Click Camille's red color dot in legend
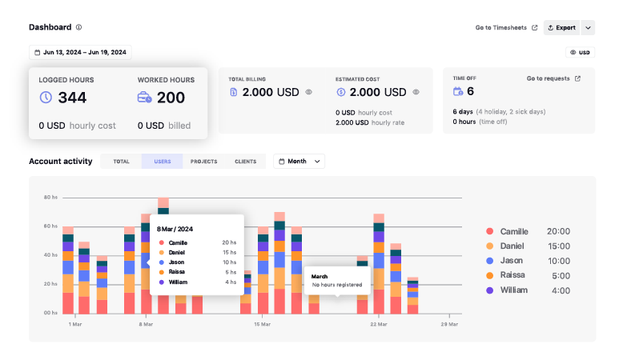Image resolution: width=623 pixels, height=364 pixels. pos(490,231)
